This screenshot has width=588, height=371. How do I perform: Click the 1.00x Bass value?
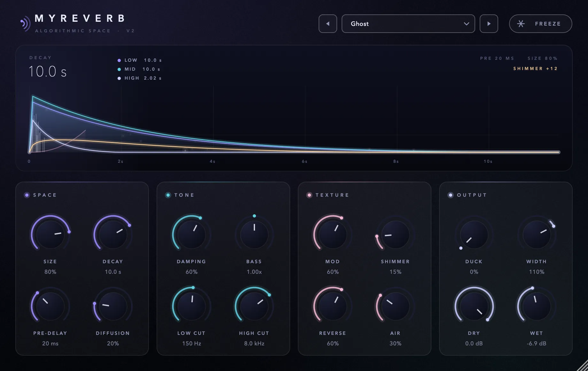pyautogui.click(x=254, y=272)
